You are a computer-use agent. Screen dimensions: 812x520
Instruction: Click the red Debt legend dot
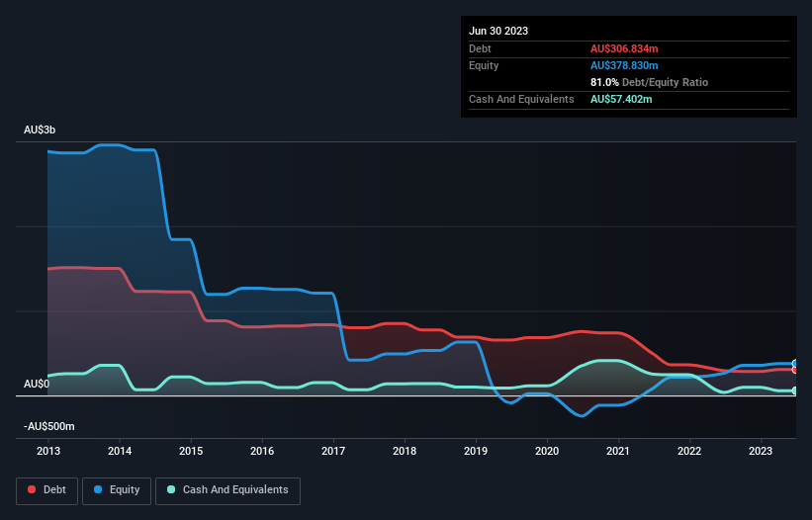32,489
